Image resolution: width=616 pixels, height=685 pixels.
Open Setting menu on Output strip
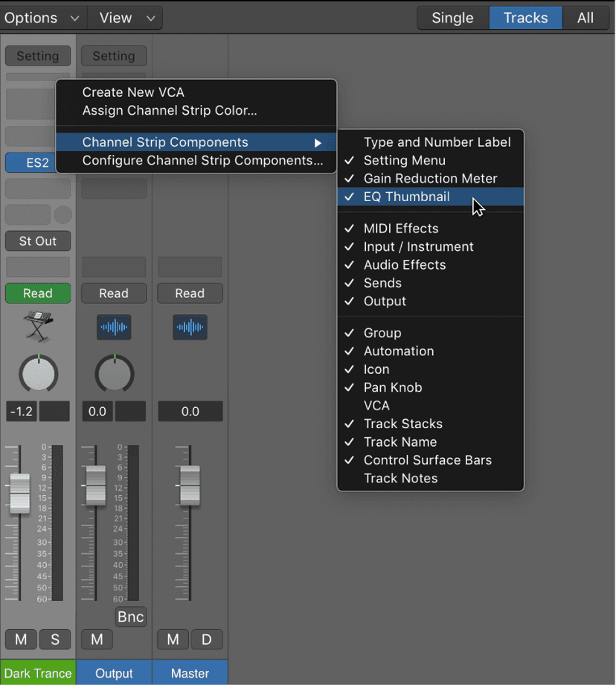point(114,56)
